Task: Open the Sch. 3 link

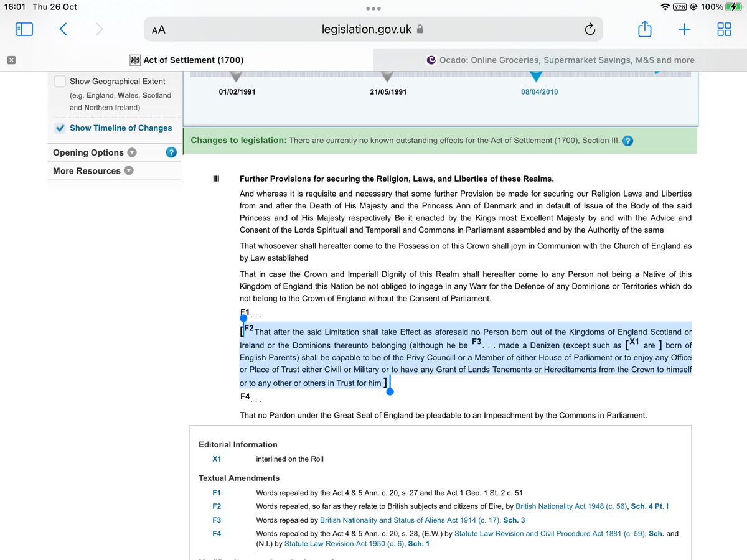Action: (x=514, y=520)
